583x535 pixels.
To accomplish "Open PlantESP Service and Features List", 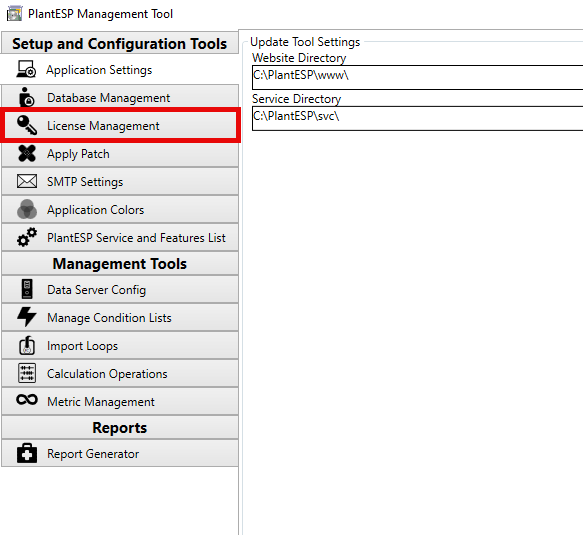I will click(120, 237).
